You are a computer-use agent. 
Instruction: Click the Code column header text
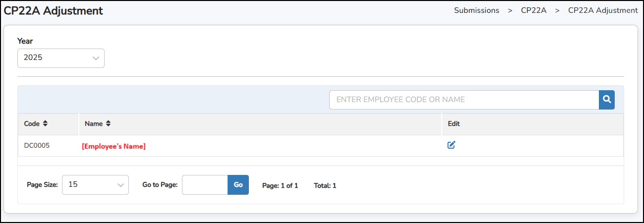point(32,124)
